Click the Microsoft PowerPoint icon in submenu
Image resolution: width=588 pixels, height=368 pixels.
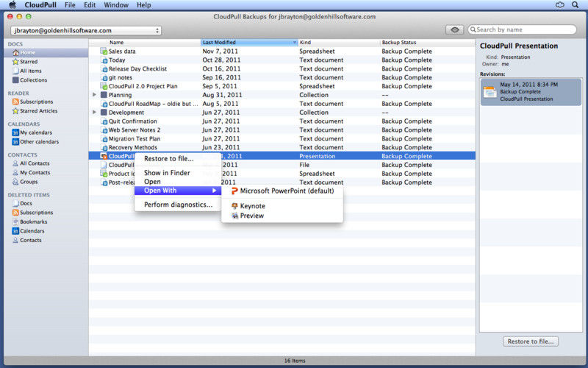pos(234,191)
